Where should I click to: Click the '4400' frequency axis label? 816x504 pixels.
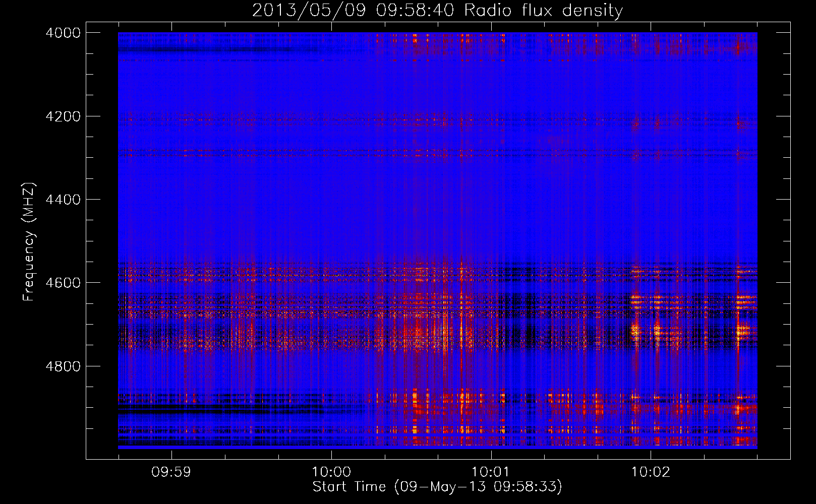(63, 200)
